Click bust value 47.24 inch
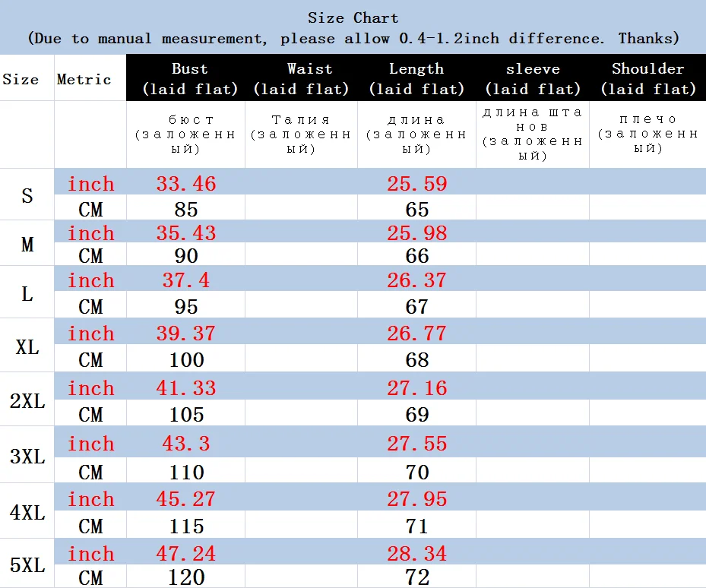Screen dimensions: 706x588 186,553
